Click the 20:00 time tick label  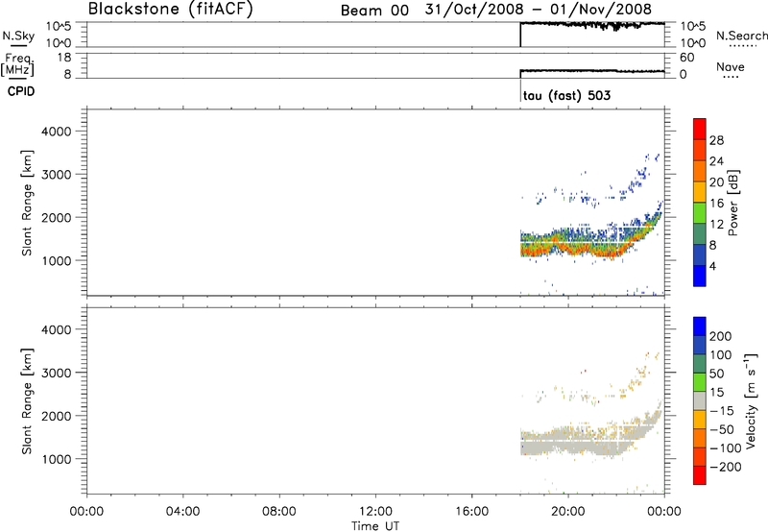[568, 512]
